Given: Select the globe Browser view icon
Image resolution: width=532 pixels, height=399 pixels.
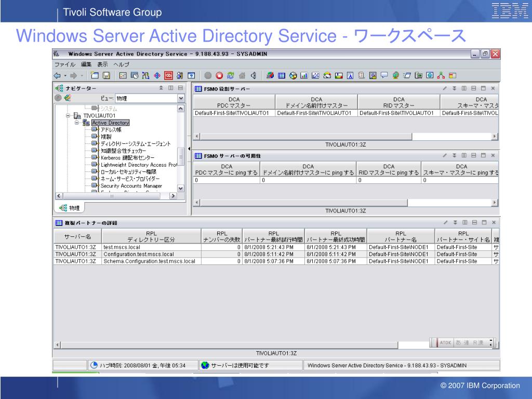Looking at the screenshot, I should click(395, 75).
